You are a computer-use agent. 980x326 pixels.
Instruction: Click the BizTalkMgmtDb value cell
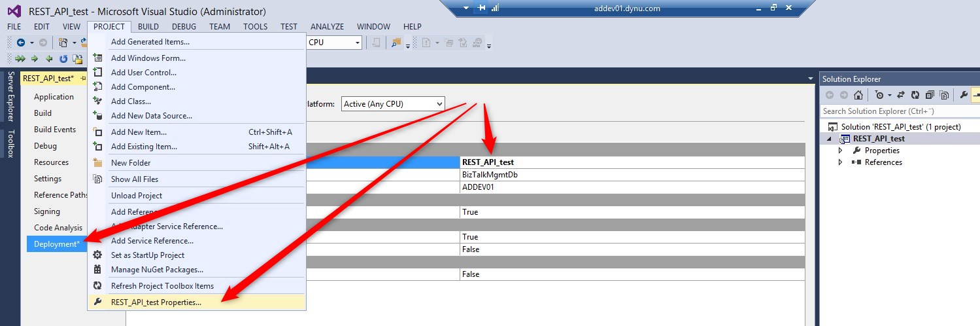coord(632,175)
